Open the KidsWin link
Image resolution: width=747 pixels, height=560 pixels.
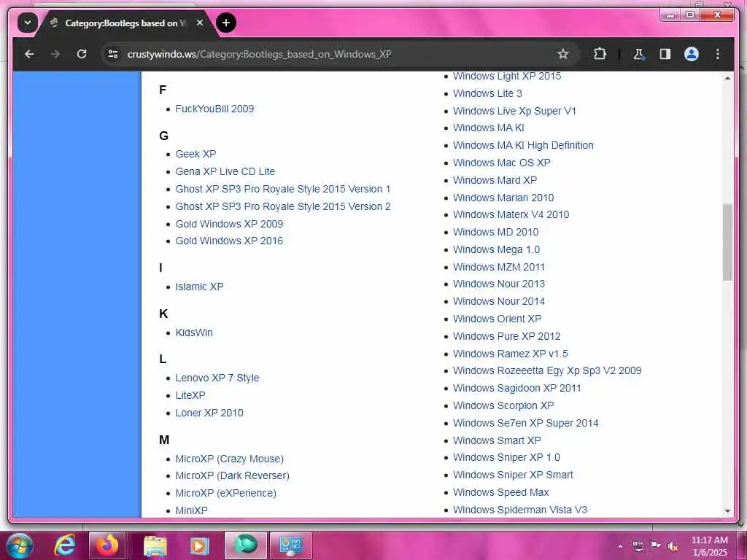click(x=194, y=332)
